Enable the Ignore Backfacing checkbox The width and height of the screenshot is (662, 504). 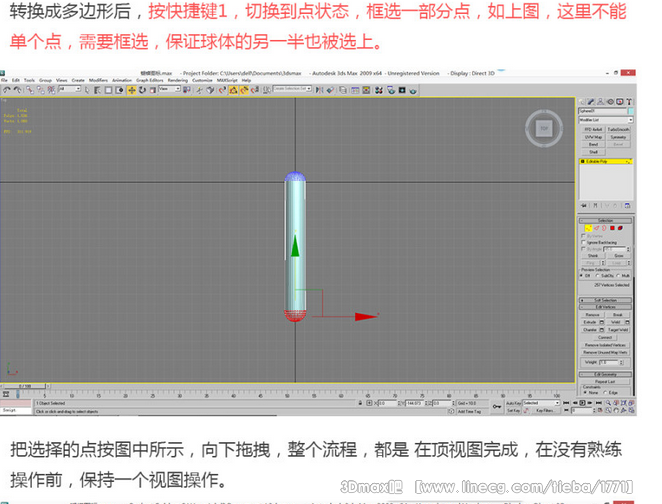pyautogui.click(x=583, y=243)
